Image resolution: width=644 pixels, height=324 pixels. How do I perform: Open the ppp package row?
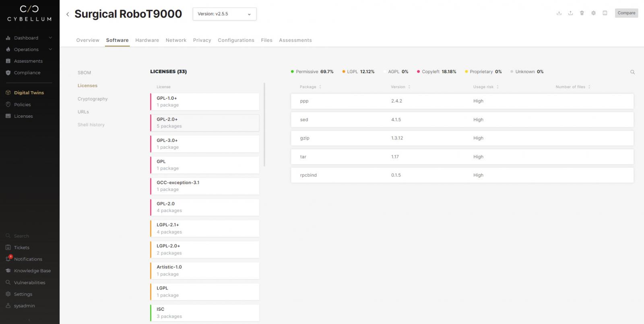click(462, 101)
